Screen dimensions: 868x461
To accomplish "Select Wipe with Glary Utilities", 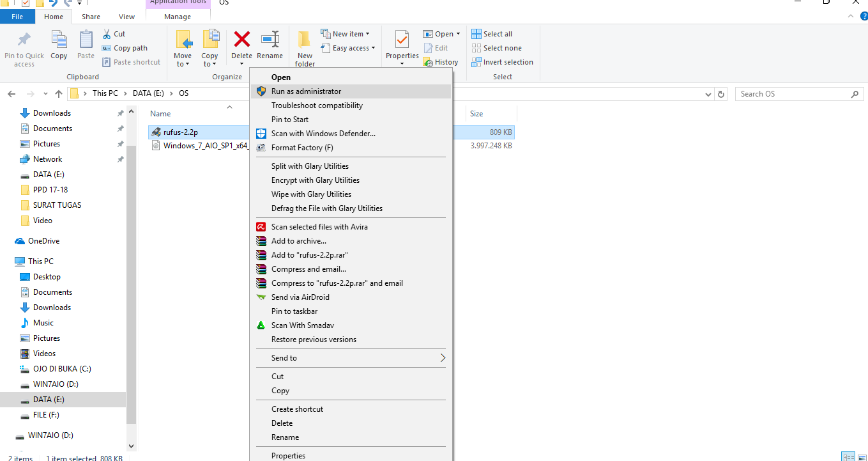I will 350,194.
